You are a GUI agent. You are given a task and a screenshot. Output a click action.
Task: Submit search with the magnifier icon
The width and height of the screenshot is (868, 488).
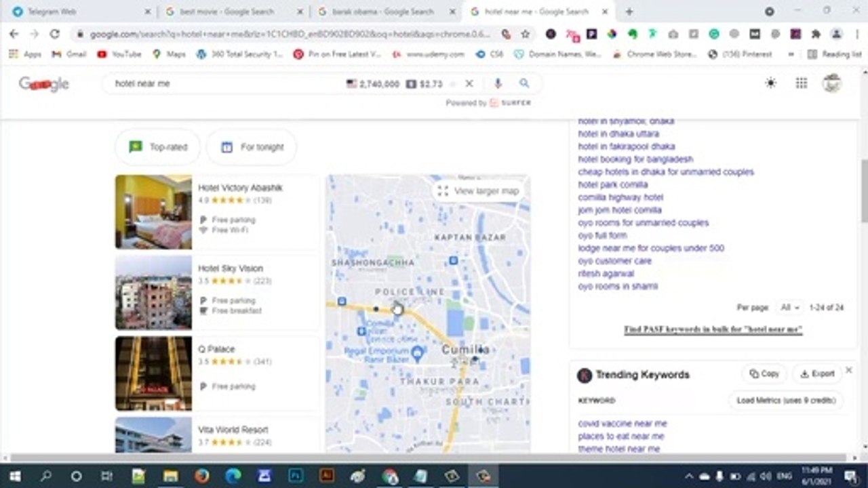(x=524, y=83)
